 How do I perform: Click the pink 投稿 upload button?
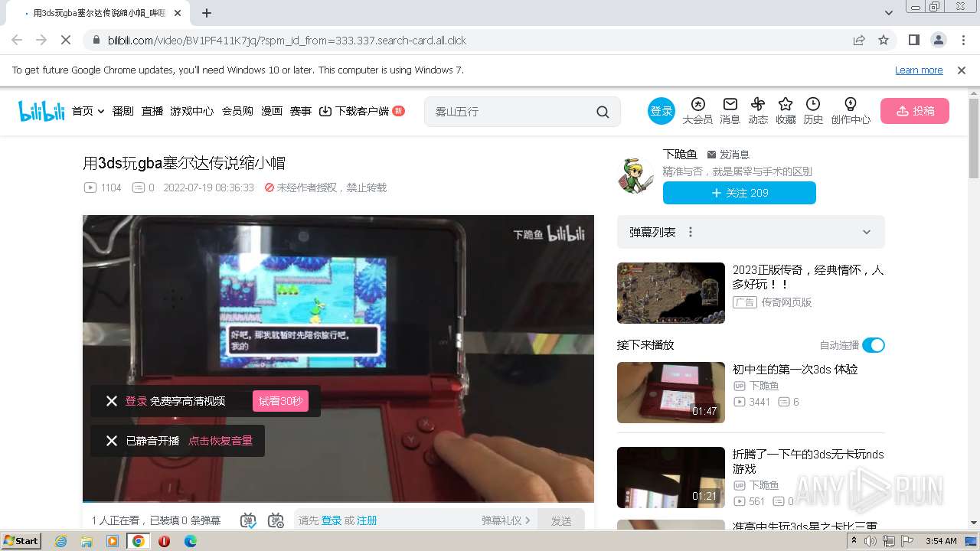click(915, 111)
